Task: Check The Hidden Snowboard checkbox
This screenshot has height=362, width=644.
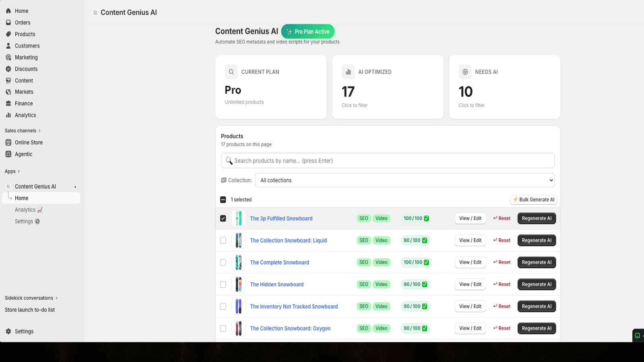Action: pyautogui.click(x=223, y=284)
